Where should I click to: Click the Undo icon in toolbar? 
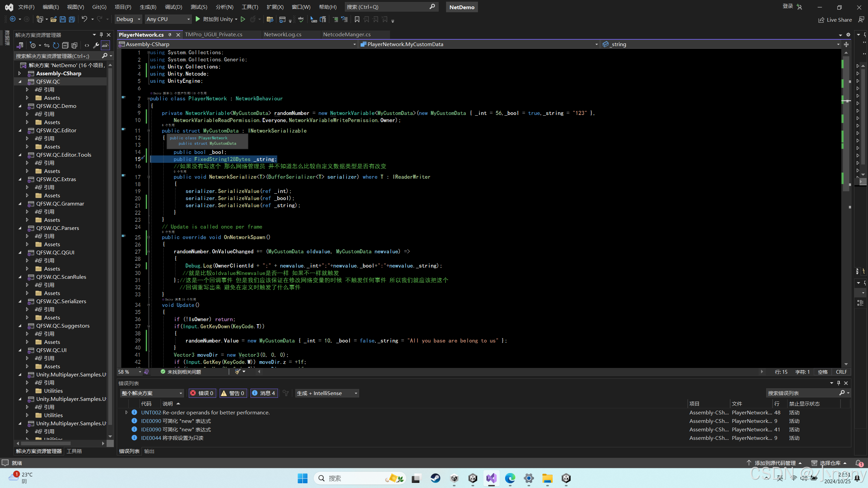click(x=85, y=19)
